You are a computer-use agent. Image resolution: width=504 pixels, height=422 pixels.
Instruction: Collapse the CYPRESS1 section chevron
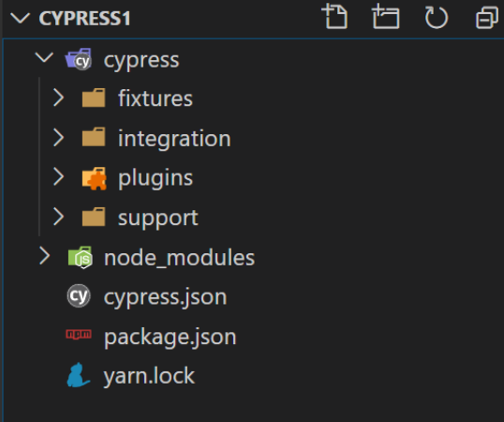pyautogui.click(x=20, y=18)
